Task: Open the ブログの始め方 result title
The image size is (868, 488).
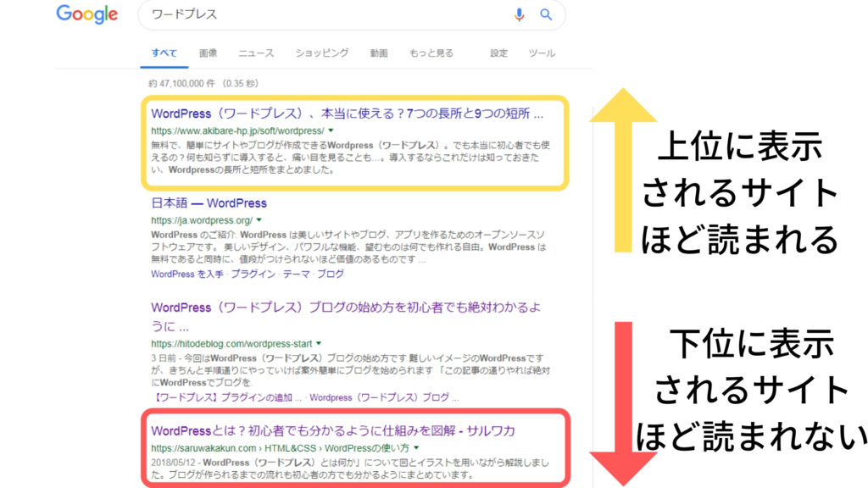Action: pyautogui.click(x=346, y=317)
